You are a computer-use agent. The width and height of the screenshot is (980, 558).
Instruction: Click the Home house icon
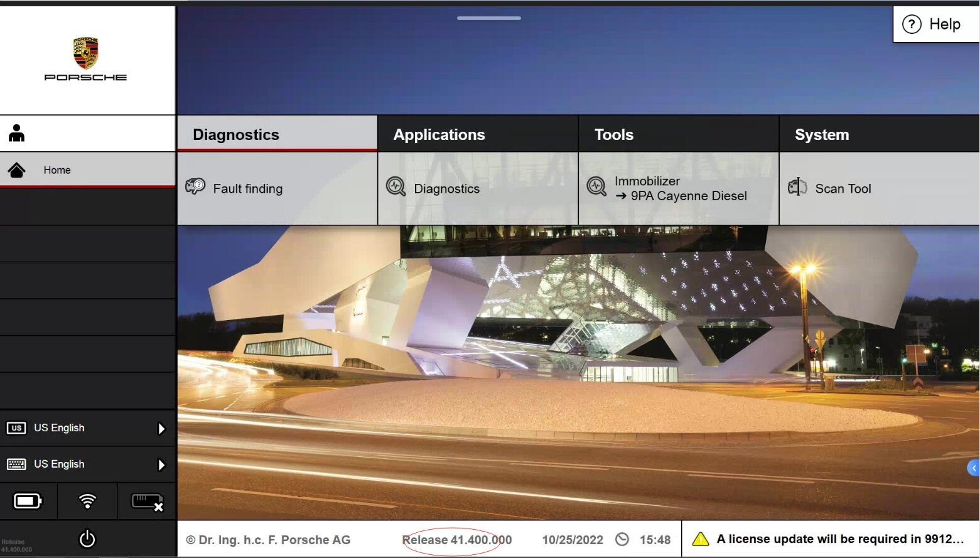pyautogui.click(x=17, y=170)
